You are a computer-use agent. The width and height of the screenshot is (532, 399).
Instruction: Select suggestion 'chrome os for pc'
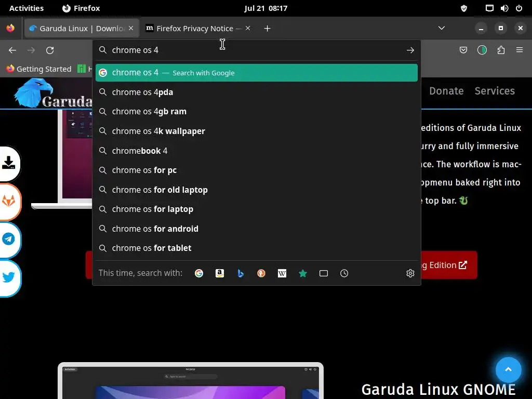point(257,170)
